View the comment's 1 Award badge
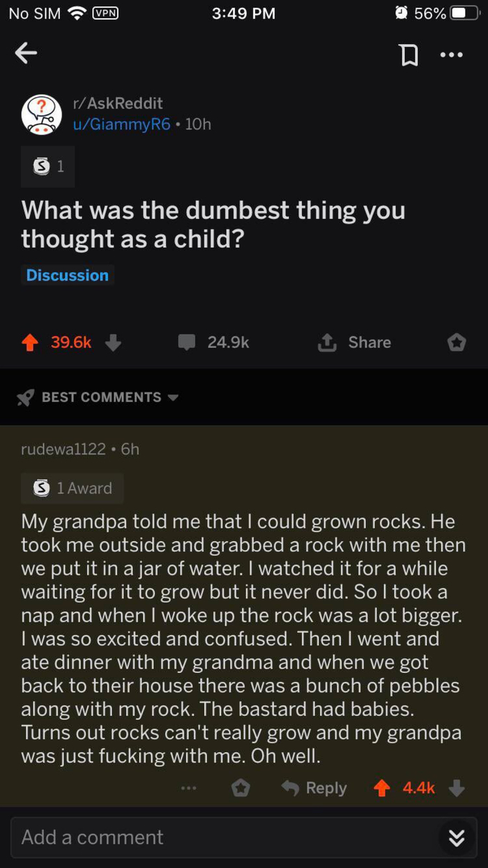Viewport: 488px width, 868px height. pos(73,489)
